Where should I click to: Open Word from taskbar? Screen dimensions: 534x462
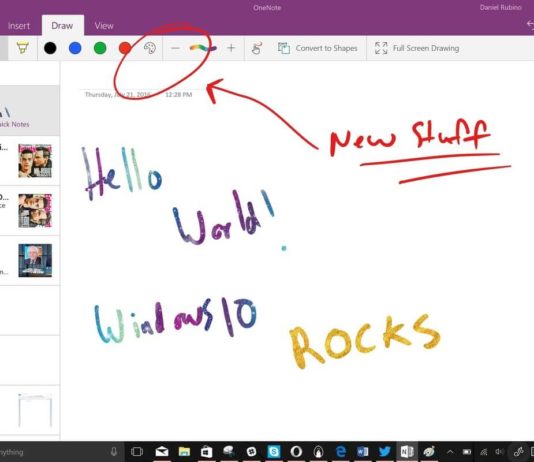363,452
